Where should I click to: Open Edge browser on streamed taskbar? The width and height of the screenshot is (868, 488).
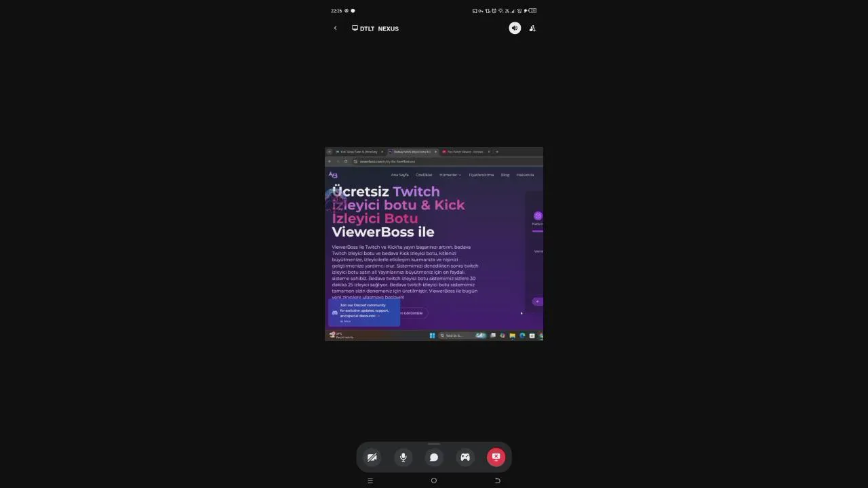coord(522,335)
